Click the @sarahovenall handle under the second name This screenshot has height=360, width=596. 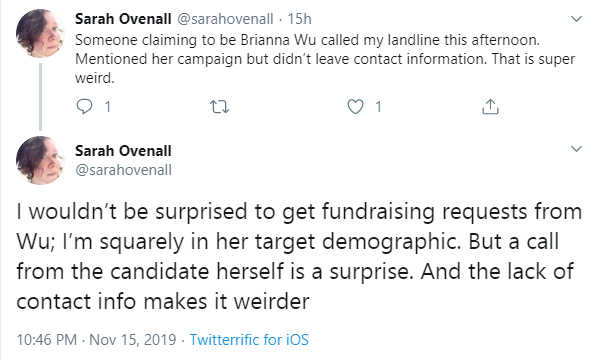point(124,170)
